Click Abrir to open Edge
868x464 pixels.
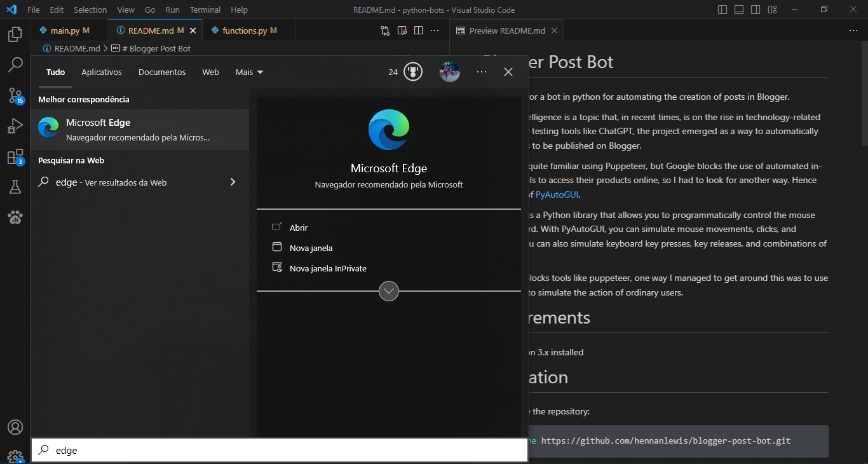[389, 228]
